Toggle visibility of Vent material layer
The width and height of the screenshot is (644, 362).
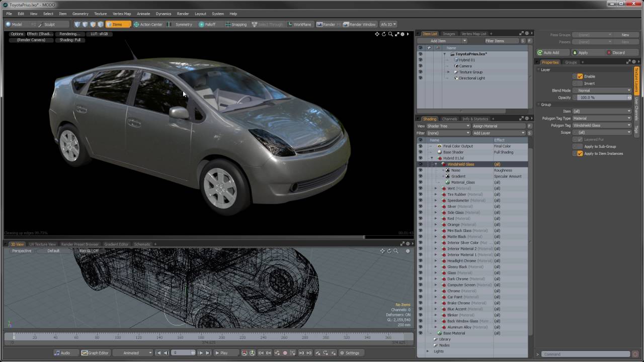[421, 189]
